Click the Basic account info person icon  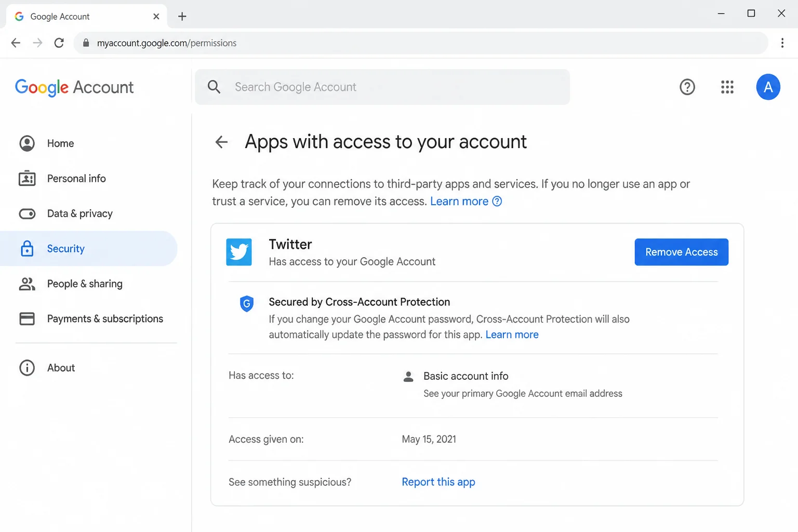pos(408,377)
